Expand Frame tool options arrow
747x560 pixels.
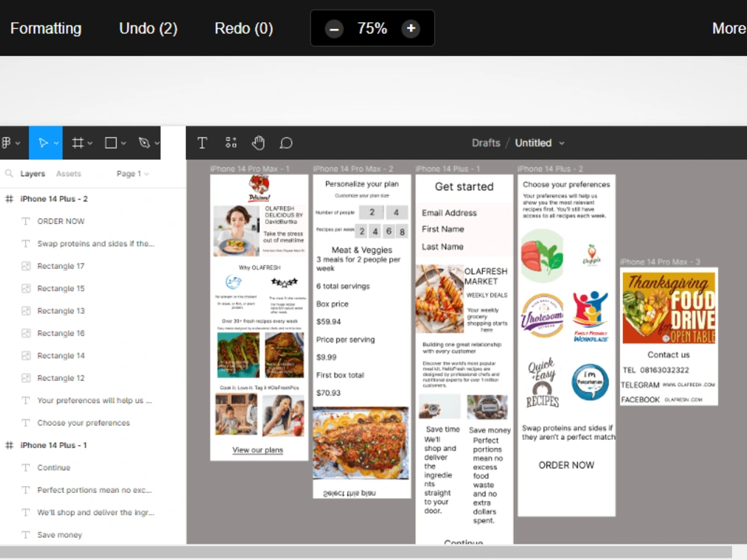pyautogui.click(x=90, y=143)
